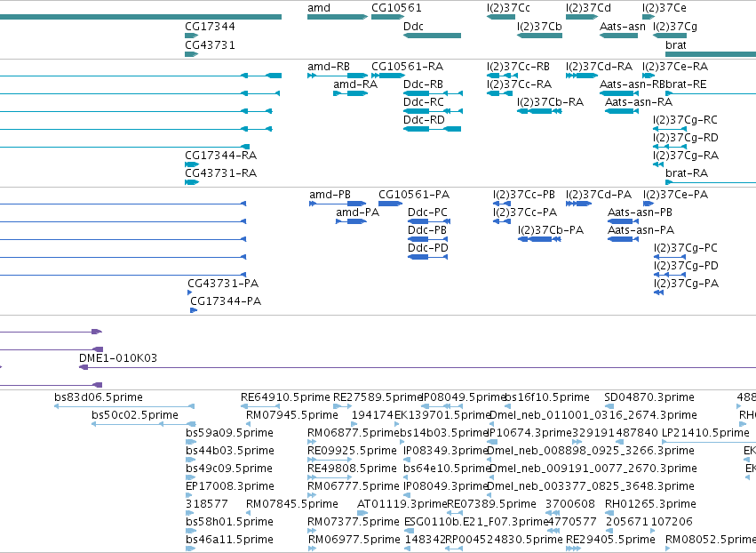Select EST bs59a09.5prime
The height and width of the screenshot is (553, 756).
click(229, 433)
